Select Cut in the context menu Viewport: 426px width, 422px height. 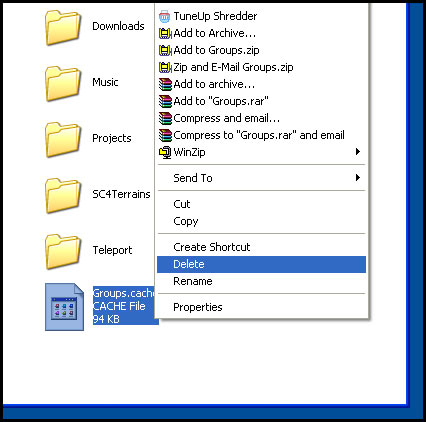pyautogui.click(x=261, y=204)
